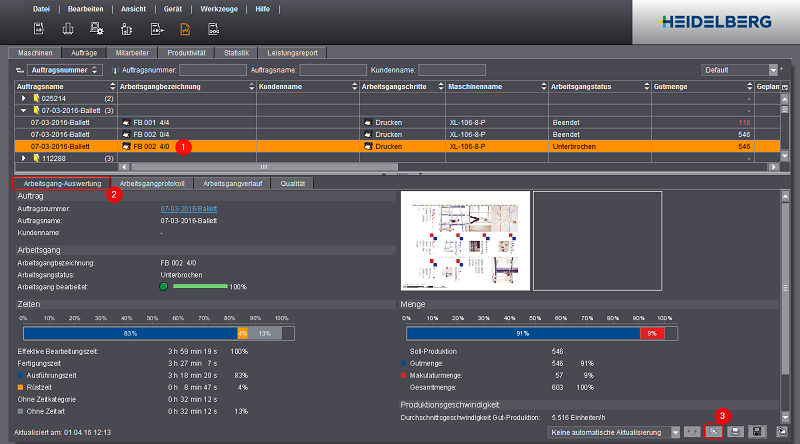Click the machine icon in the toolbar
The image size is (800, 444).
68,29
